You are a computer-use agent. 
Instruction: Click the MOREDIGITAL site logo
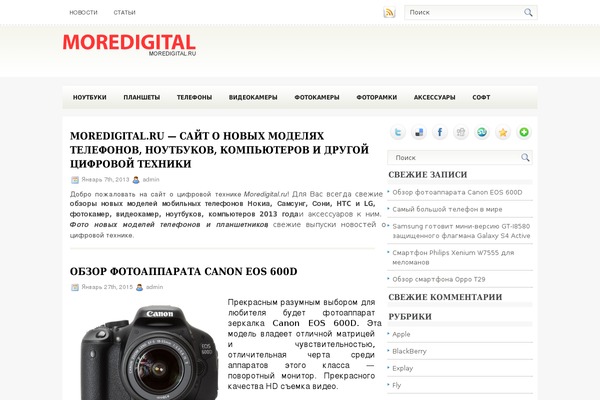coord(129,45)
